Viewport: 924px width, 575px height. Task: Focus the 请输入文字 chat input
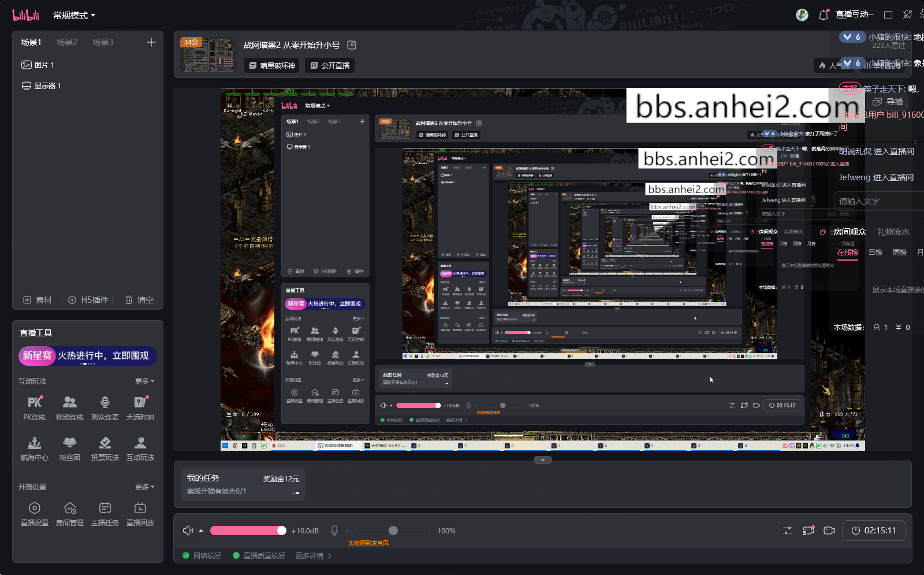point(878,201)
